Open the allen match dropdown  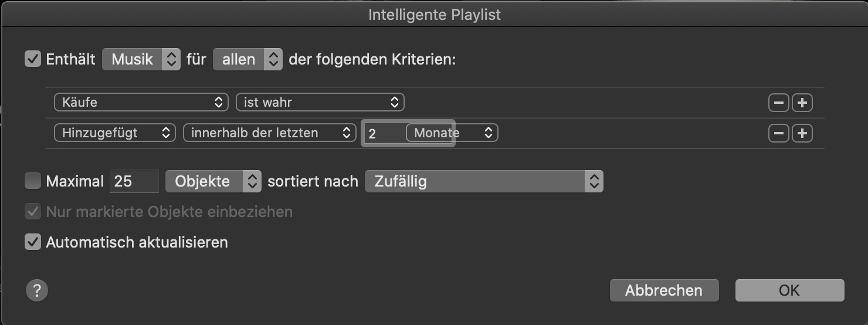pyautogui.click(x=247, y=59)
